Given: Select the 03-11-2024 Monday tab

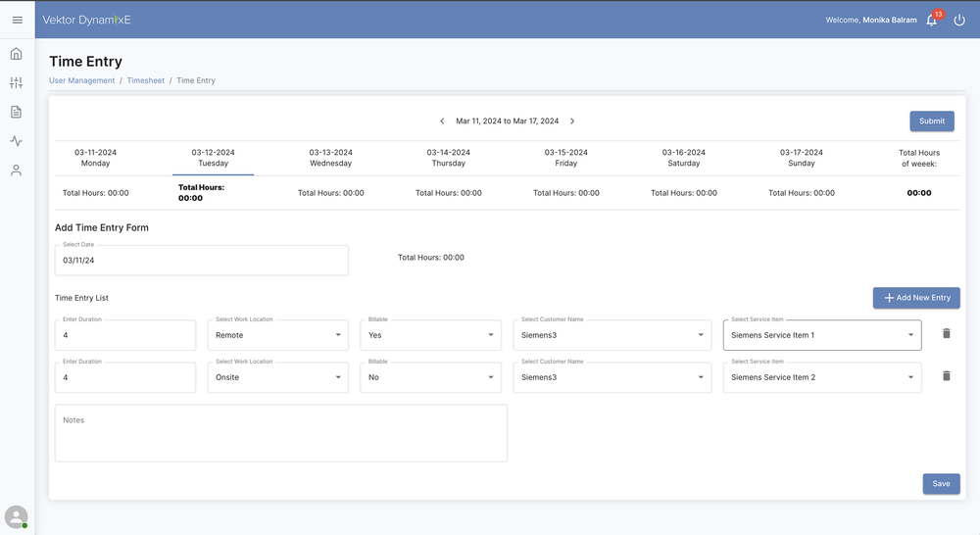Looking at the screenshot, I should pos(96,158).
